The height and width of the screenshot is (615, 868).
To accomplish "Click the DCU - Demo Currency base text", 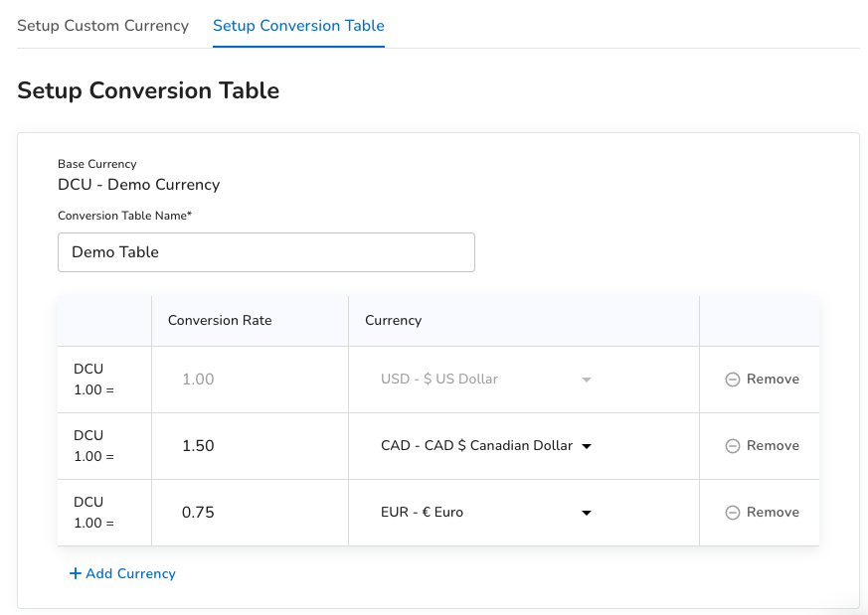I will pyautogui.click(x=138, y=185).
